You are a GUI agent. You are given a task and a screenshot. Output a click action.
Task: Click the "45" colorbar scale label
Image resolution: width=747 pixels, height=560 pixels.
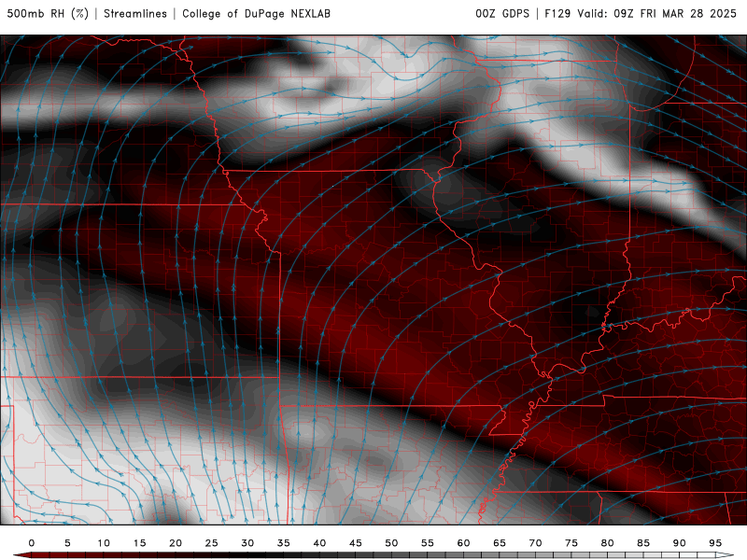(356, 543)
